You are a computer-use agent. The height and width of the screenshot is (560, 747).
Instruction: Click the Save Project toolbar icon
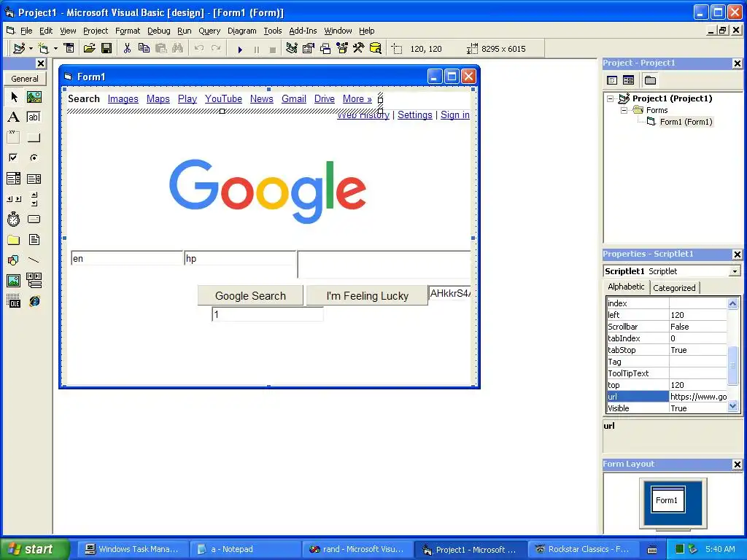pyautogui.click(x=107, y=48)
